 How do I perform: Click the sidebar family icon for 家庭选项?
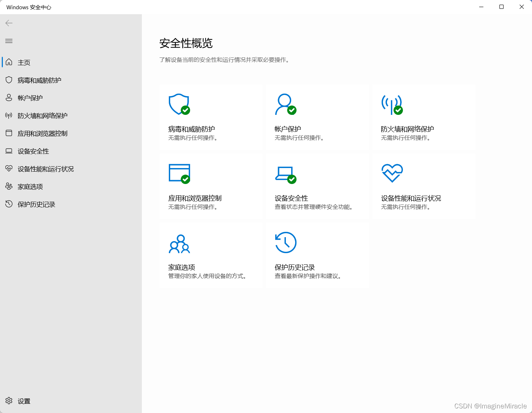(9, 186)
